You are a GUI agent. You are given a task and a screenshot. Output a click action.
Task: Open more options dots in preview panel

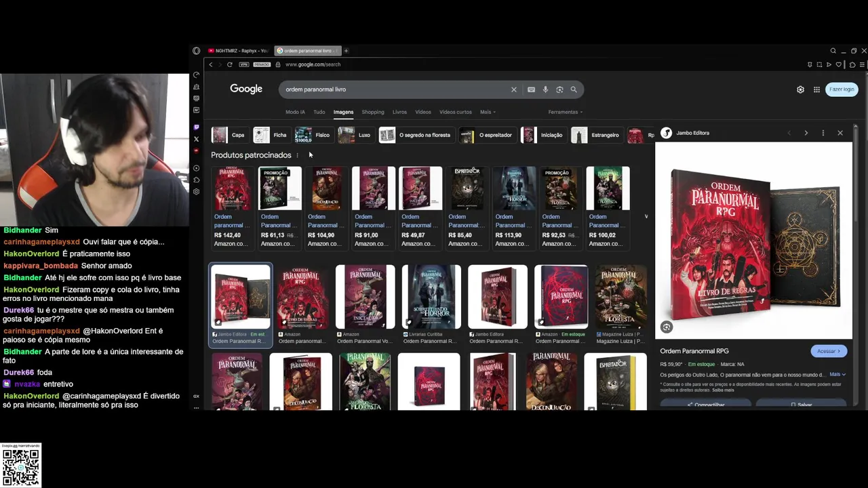(823, 133)
